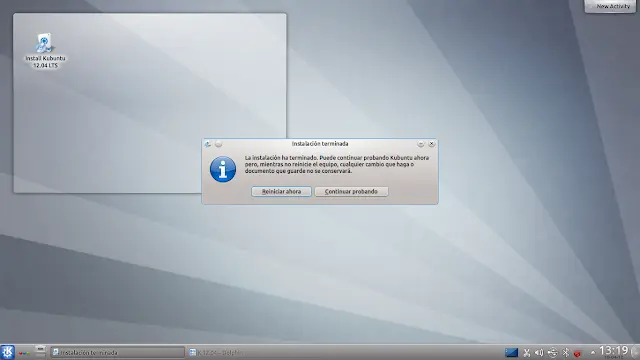Open the Install Kubuntu 12.04 LTS desktop icon

(x=45, y=51)
